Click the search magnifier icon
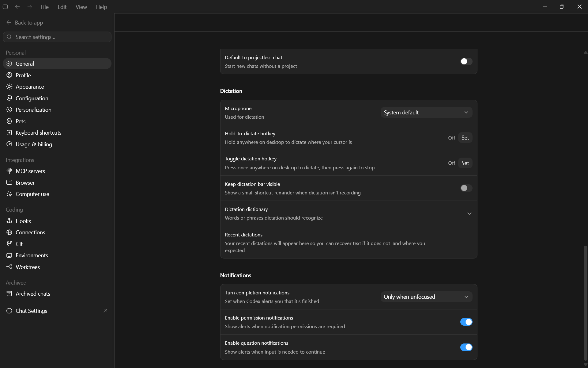Viewport: 588px width, 368px height. pyautogui.click(x=9, y=37)
